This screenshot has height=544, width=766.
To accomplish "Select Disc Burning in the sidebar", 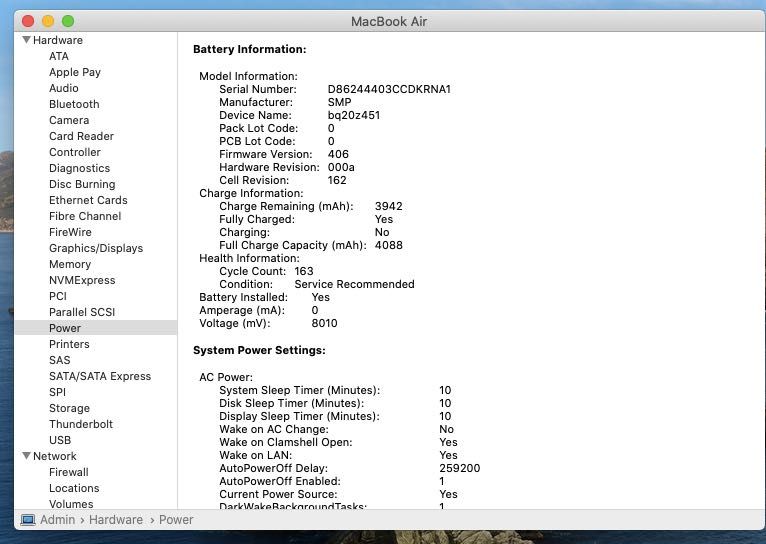I will pos(82,184).
